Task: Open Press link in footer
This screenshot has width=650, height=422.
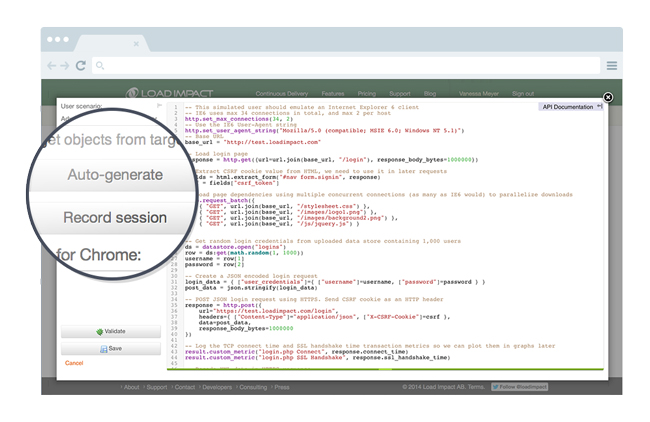Action: pyautogui.click(x=282, y=387)
